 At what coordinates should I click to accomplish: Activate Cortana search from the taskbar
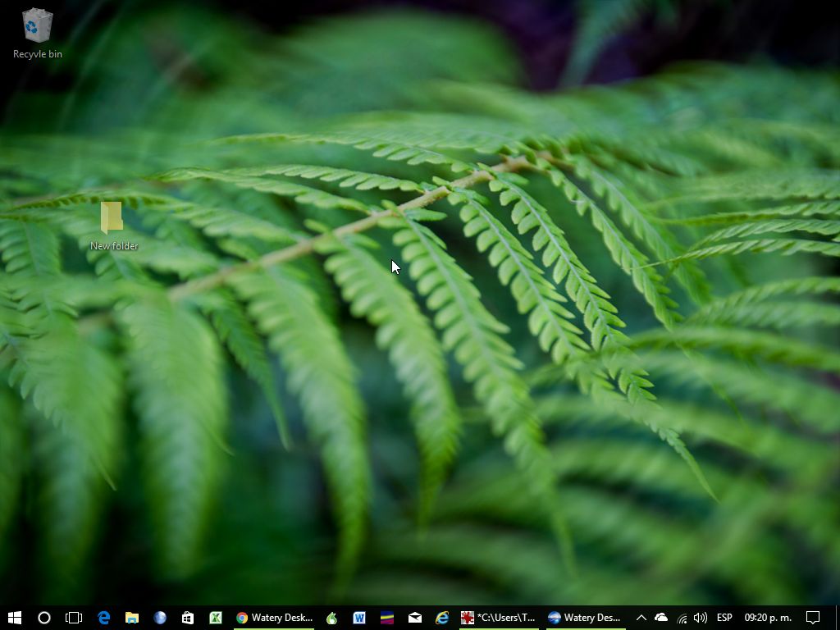coord(44,618)
